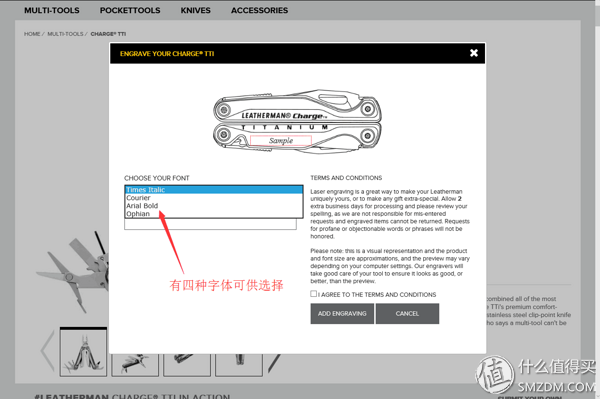Open the MULTI-TOOLS menu

pyautogui.click(x=52, y=10)
